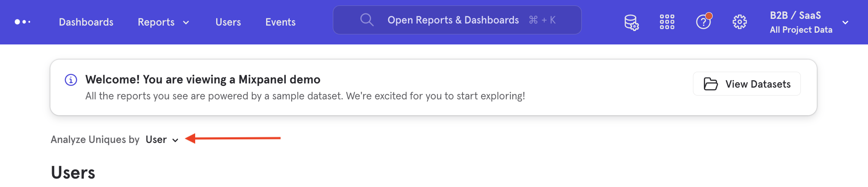Navigate to the Users tab
868x187 pixels.
pos(228,22)
